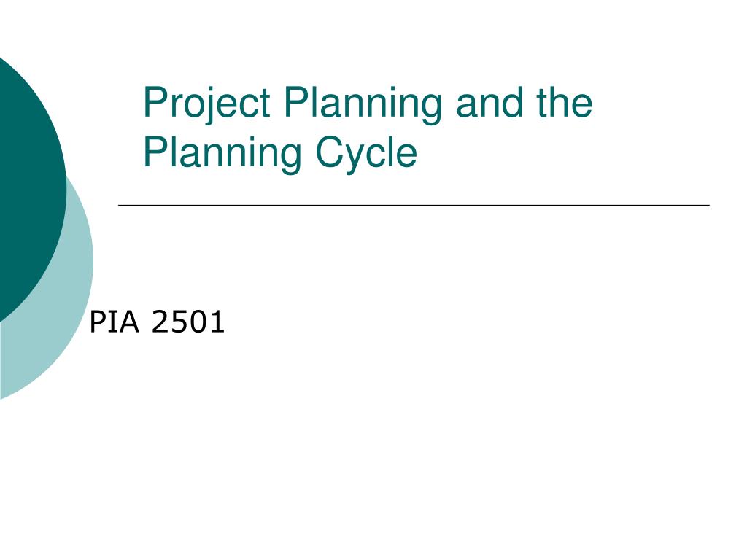
Task: Click the word "Project" in the title
Action: [206, 104]
